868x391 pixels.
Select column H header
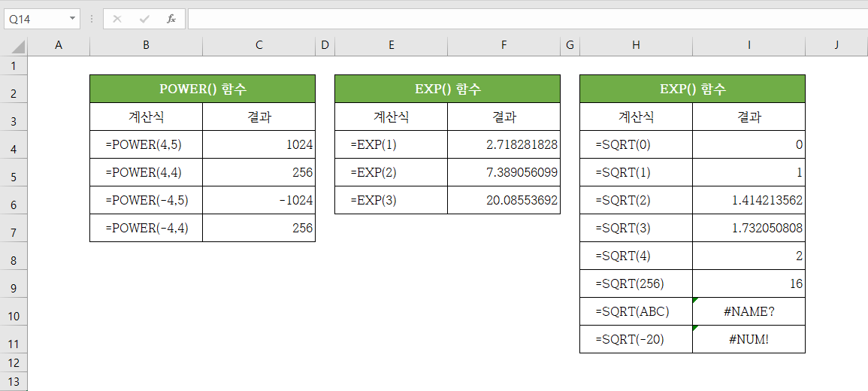pyautogui.click(x=636, y=45)
